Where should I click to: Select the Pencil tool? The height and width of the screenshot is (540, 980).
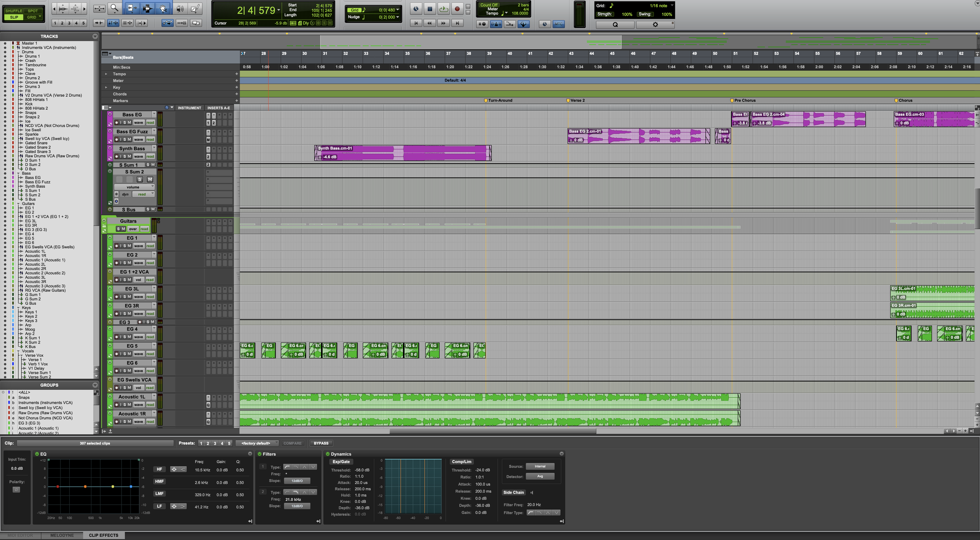point(195,8)
